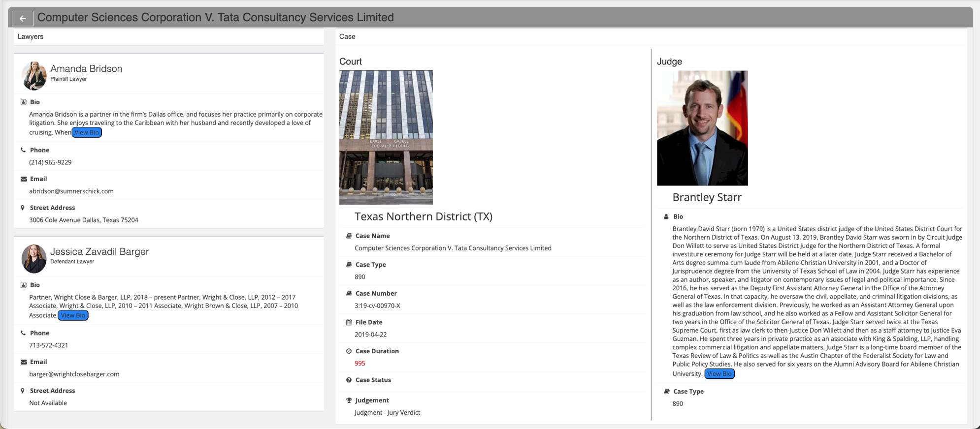This screenshot has height=429, width=980.
Task: Open Judge Brantley Starr's View Bio button
Action: [719, 374]
